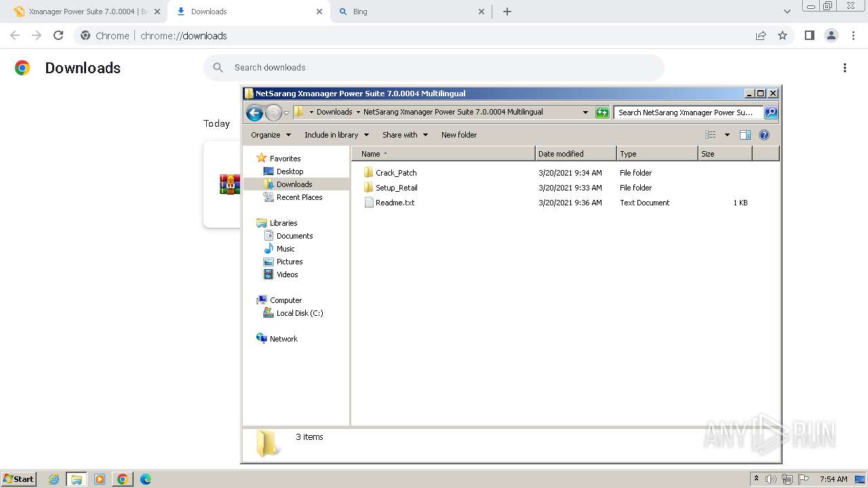Open Downloads page more actions menu
Screen dimensions: 868x488
[x=845, y=68]
